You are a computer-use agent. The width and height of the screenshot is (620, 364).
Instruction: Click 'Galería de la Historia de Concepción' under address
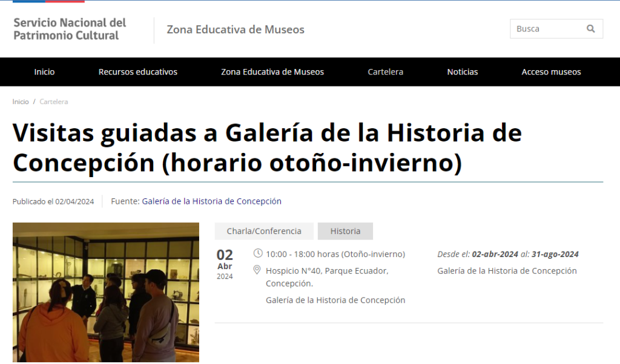click(335, 300)
